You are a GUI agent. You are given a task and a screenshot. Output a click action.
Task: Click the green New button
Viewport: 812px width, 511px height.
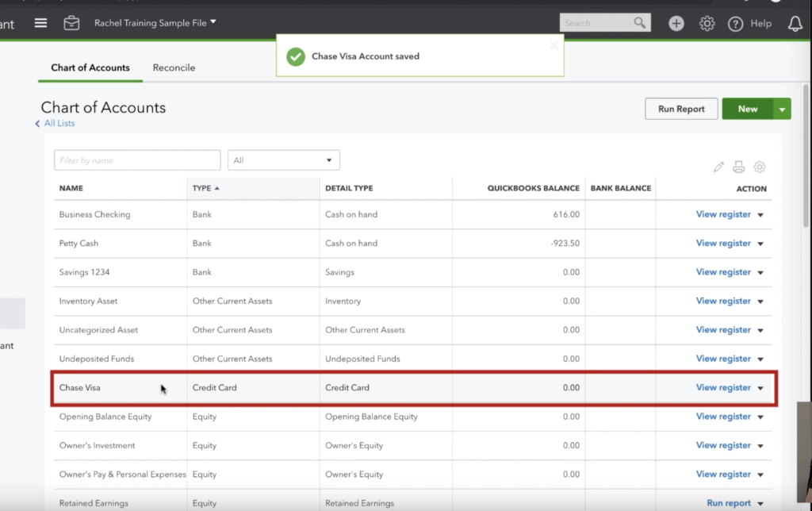pyautogui.click(x=747, y=109)
